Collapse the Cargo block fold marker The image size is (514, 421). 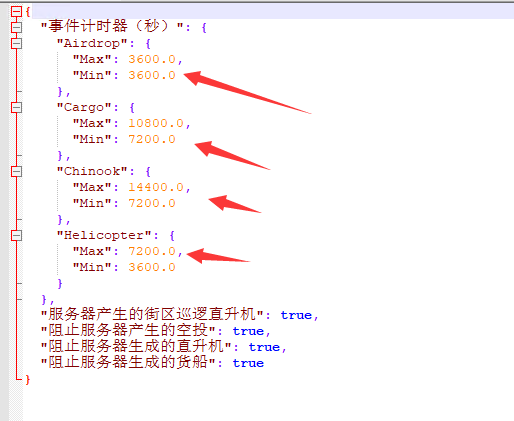click(16, 107)
